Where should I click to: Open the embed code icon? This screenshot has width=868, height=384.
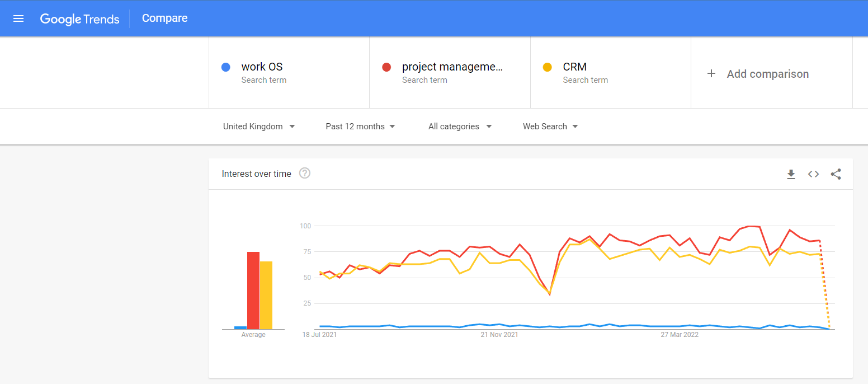(x=813, y=174)
